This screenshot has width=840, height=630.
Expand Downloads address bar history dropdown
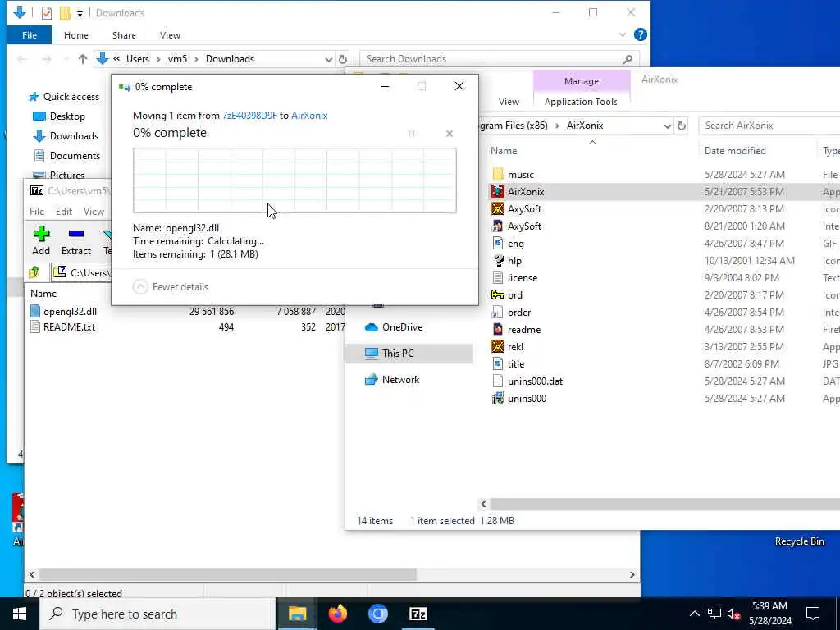(328, 59)
